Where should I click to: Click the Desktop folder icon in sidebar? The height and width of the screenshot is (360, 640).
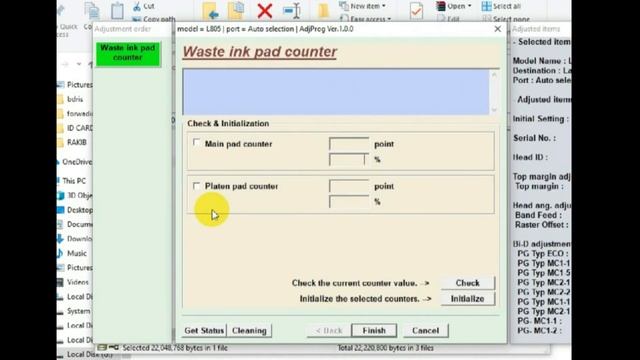tap(60, 210)
